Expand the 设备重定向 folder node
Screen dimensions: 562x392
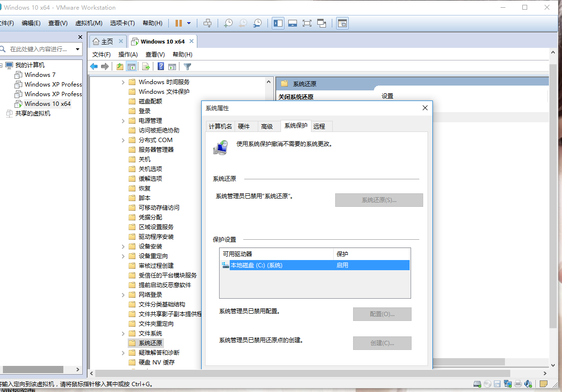pos(123,256)
